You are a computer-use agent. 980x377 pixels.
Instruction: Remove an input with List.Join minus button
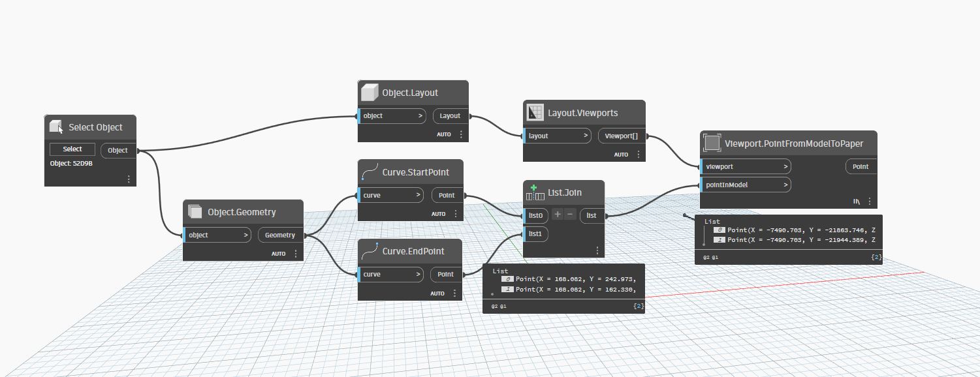click(x=570, y=214)
